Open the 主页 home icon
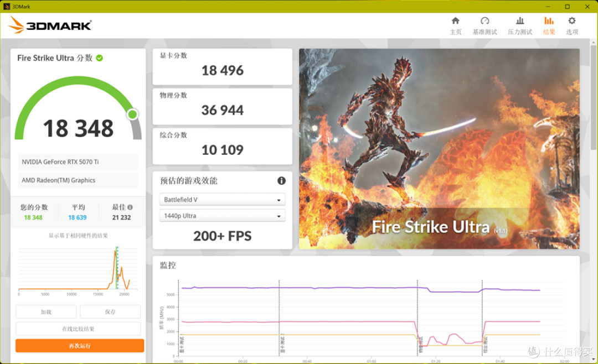Viewport: 598px width, 364px height. click(455, 21)
